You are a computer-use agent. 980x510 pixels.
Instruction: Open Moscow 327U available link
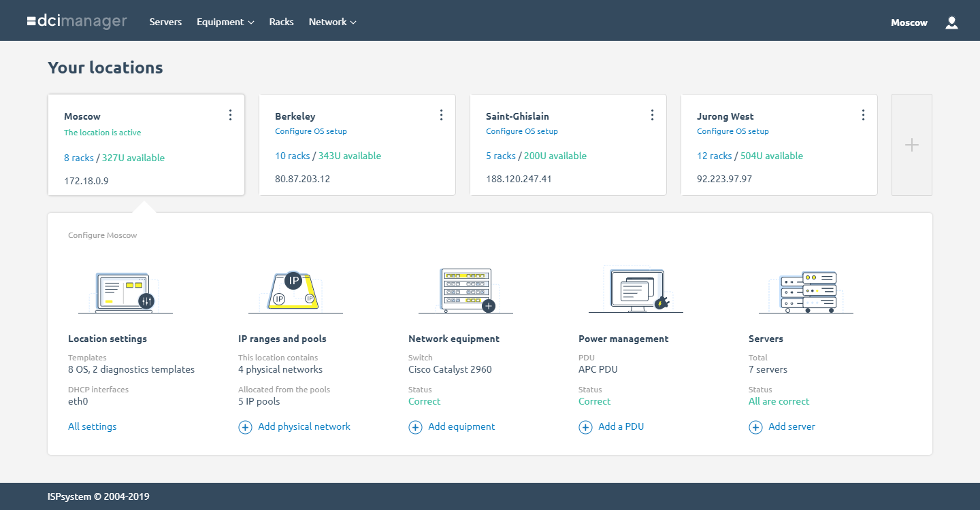133,158
